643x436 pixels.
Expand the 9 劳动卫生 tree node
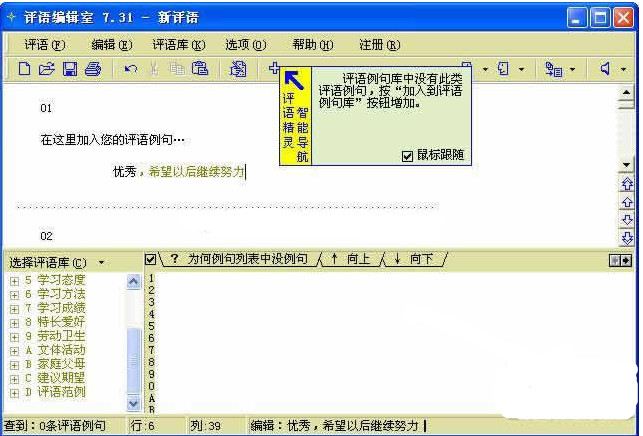(x=14, y=337)
